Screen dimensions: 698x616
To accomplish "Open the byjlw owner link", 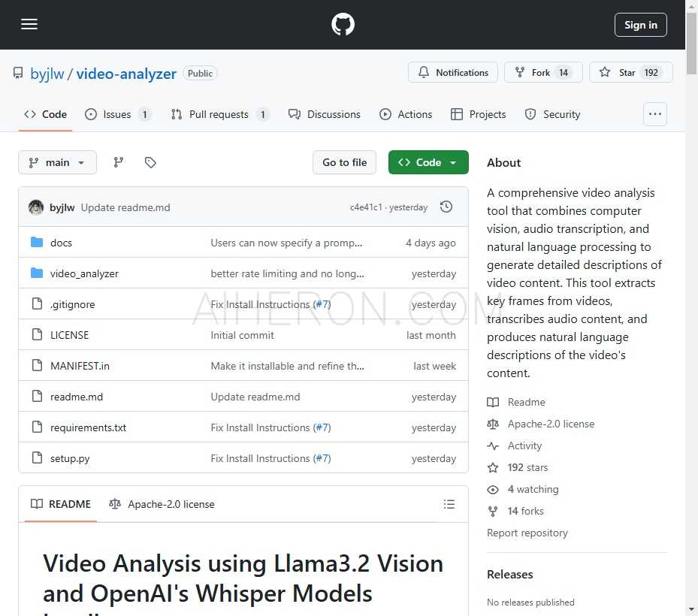I will (x=47, y=74).
